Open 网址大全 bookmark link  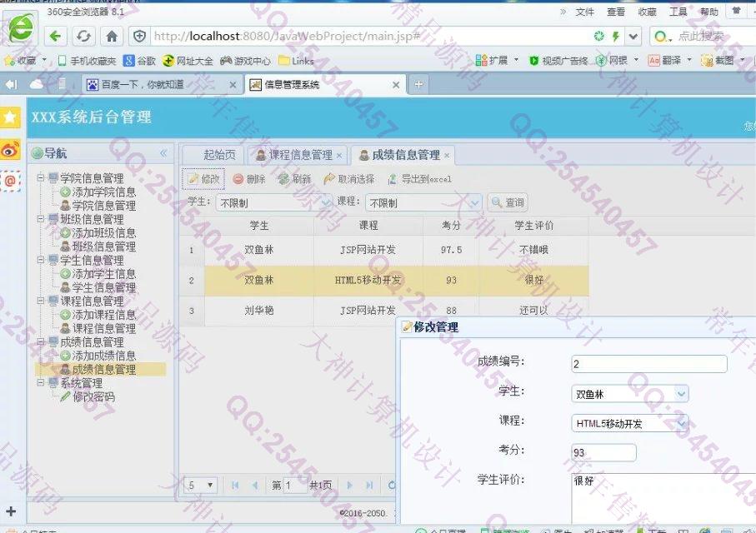point(188,61)
